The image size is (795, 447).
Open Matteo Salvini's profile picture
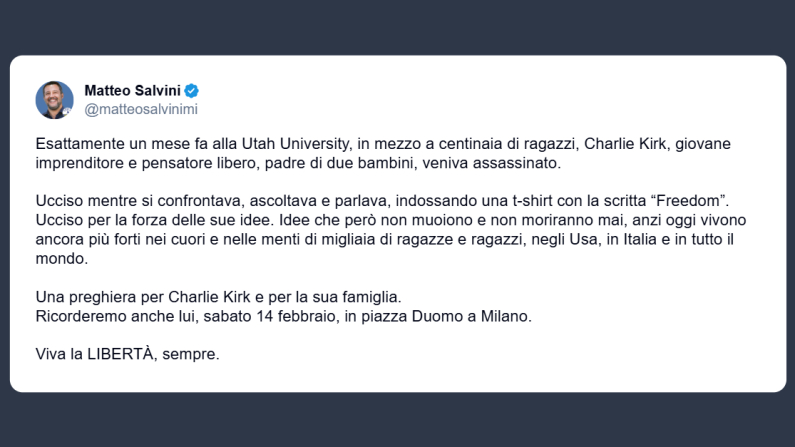tap(55, 100)
